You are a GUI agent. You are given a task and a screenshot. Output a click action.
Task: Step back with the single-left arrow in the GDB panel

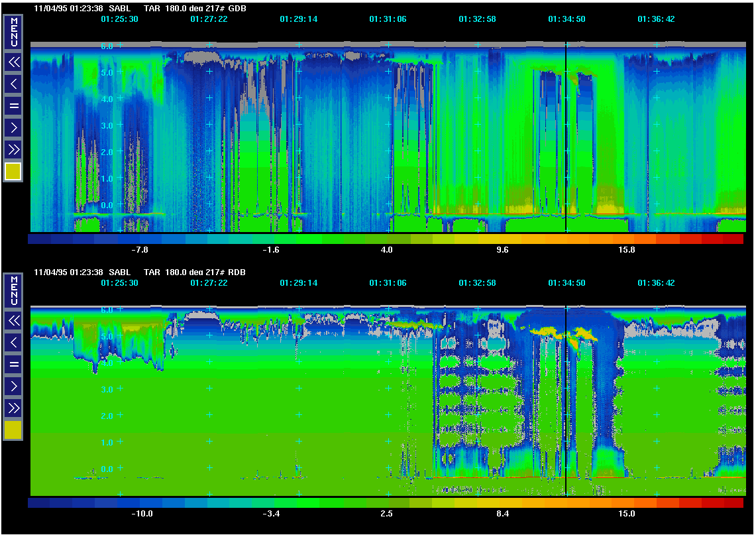(13, 84)
